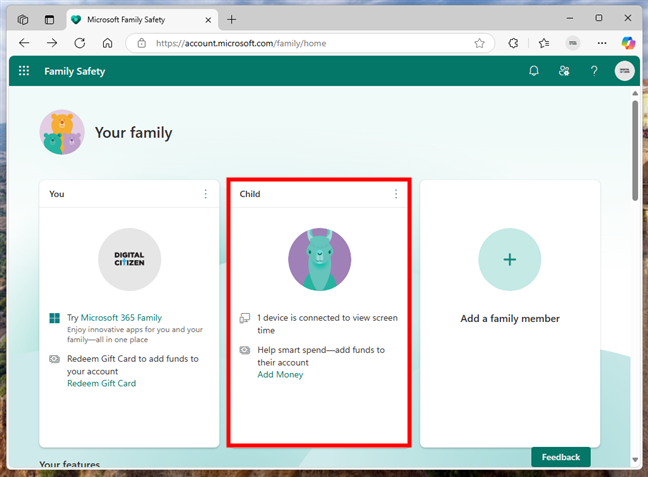
Task: Close the Microsoft Family Safety tab
Action: 208,20
